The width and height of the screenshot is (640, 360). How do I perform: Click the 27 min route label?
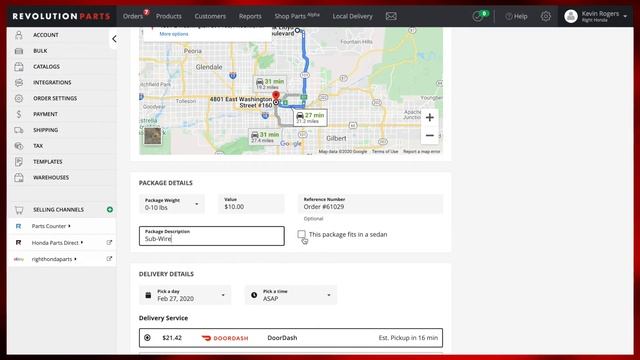(310, 118)
